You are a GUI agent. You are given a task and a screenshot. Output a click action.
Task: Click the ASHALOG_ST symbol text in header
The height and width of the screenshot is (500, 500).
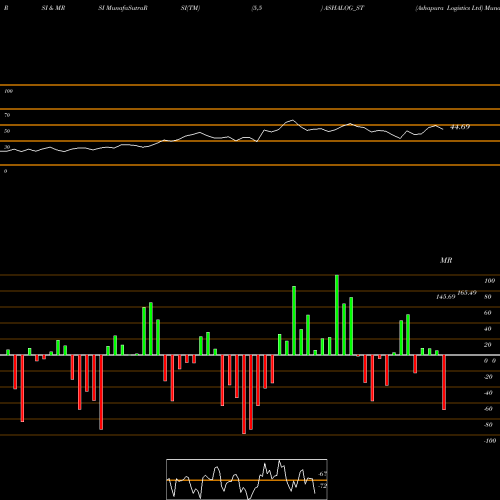344,8
